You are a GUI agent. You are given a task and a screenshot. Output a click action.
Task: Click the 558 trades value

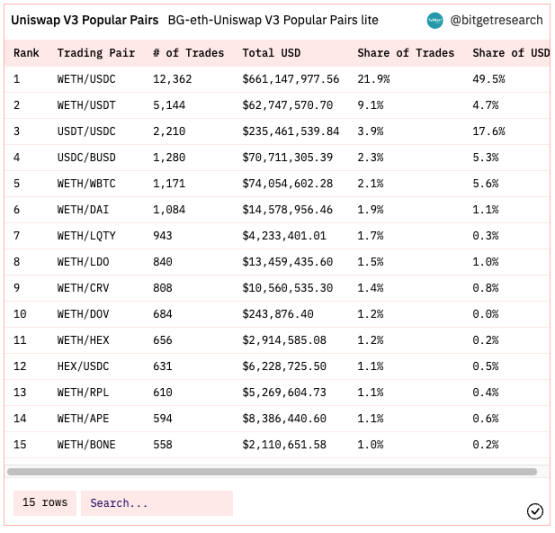tap(162, 445)
